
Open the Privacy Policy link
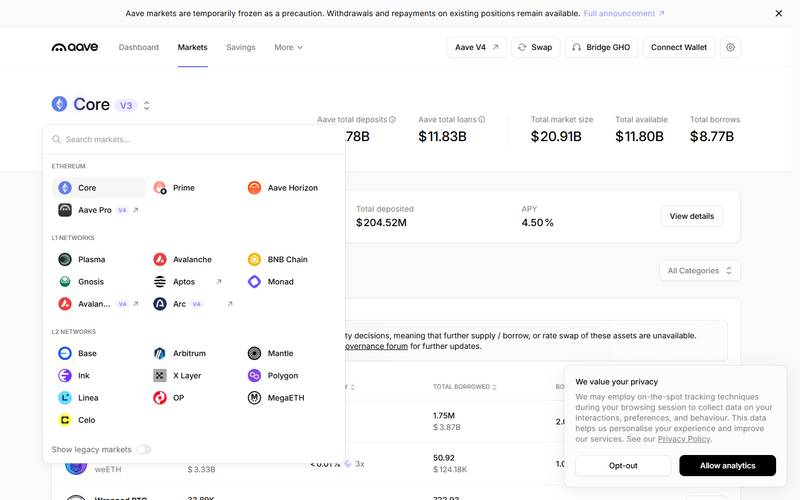[x=684, y=439]
